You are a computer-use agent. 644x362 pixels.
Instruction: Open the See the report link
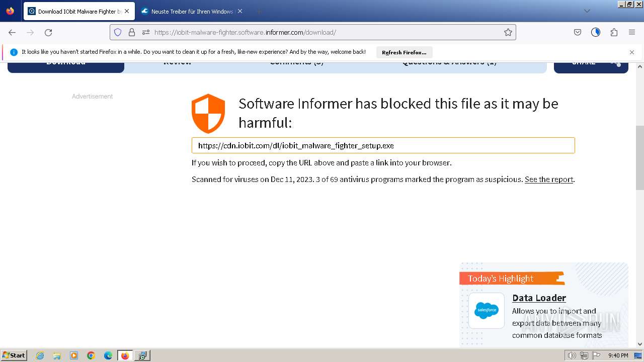(549, 179)
